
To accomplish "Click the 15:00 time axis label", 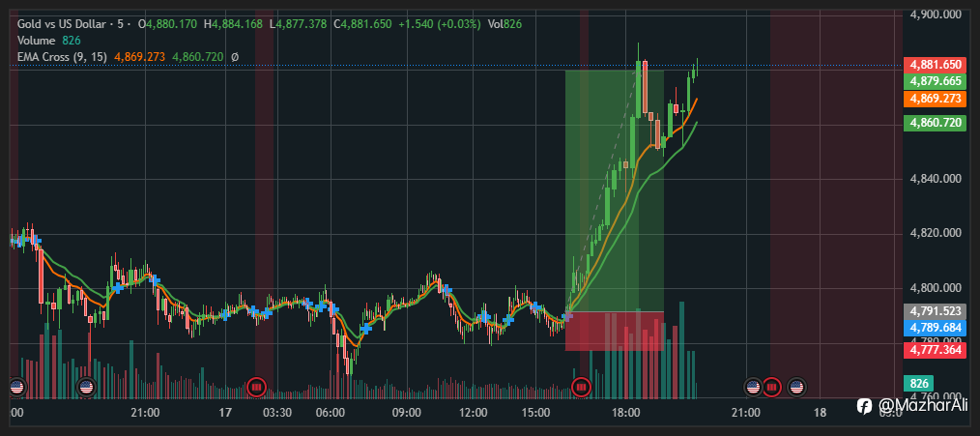I will pyautogui.click(x=535, y=413).
